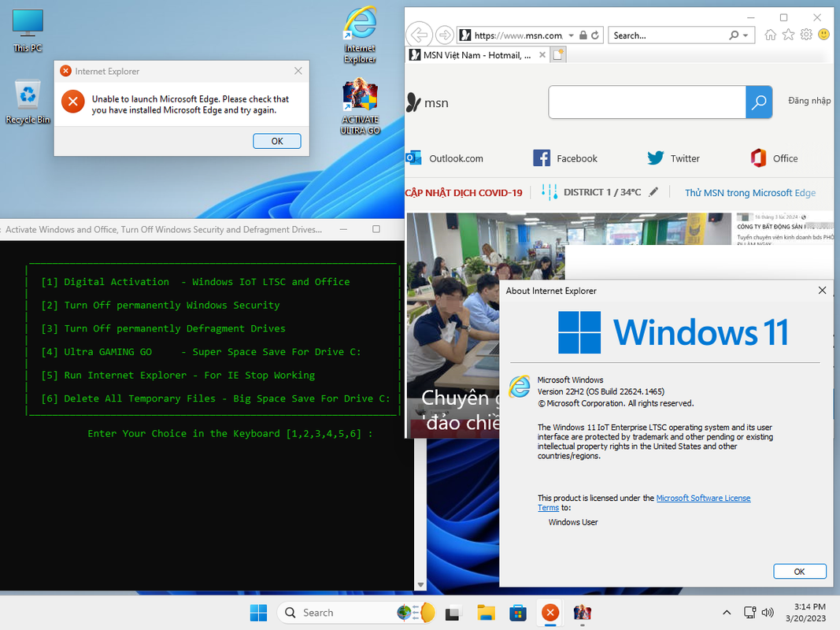The height and width of the screenshot is (630, 840).
Task: Click the MSN web search field
Action: click(x=647, y=102)
